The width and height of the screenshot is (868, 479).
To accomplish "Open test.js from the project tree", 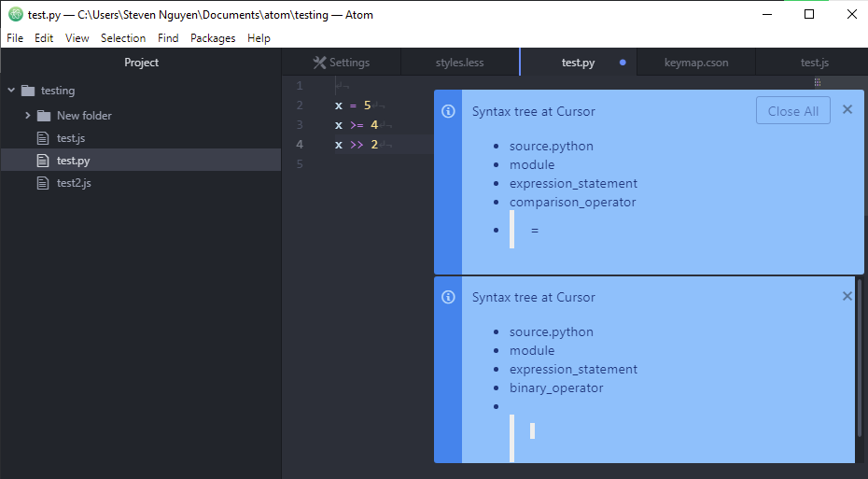I will [71, 138].
